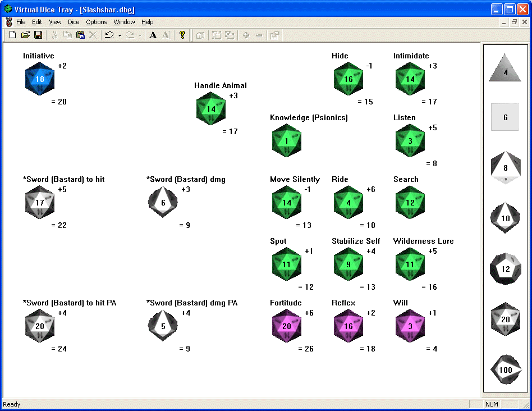Open a file with the folder icon
The width and height of the screenshot is (532, 411).
(25, 35)
